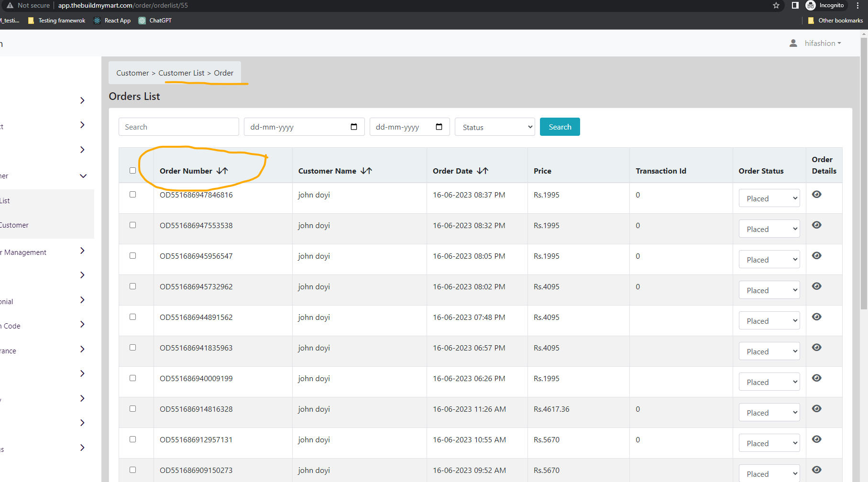The image size is (868, 482).
Task: Change status of order OD551686944891562
Action: click(x=769, y=320)
